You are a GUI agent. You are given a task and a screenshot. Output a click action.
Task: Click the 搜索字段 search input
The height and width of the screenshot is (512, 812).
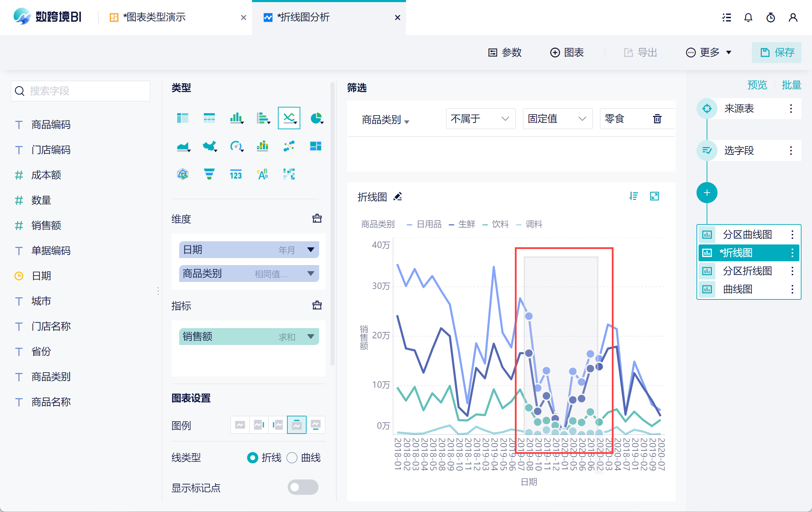click(x=80, y=91)
